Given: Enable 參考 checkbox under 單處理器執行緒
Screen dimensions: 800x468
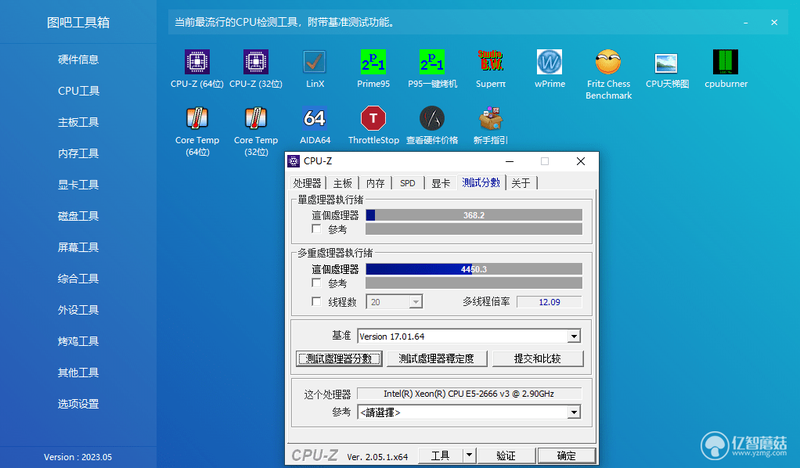Looking at the screenshot, I should coord(316,229).
